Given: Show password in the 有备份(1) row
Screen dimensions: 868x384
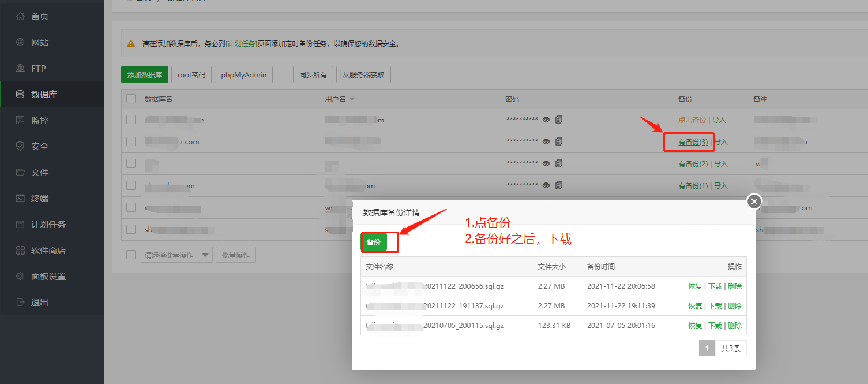Looking at the screenshot, I should (546, 185).
